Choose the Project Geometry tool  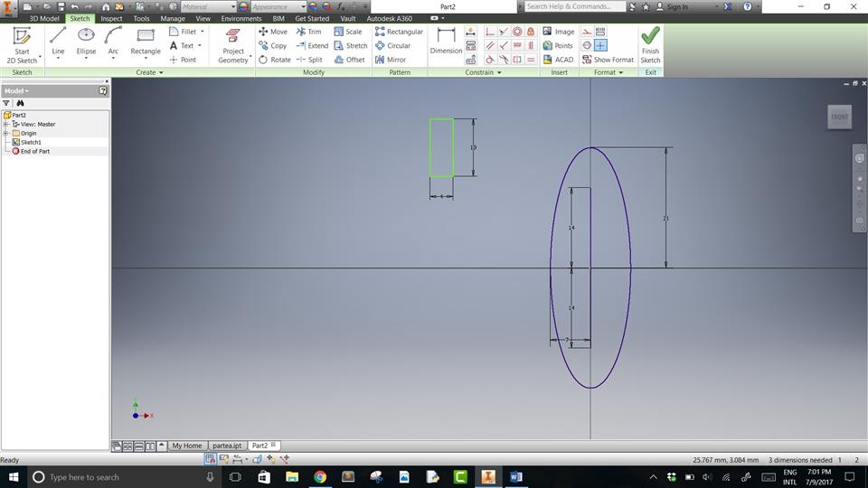pos(233,46)
